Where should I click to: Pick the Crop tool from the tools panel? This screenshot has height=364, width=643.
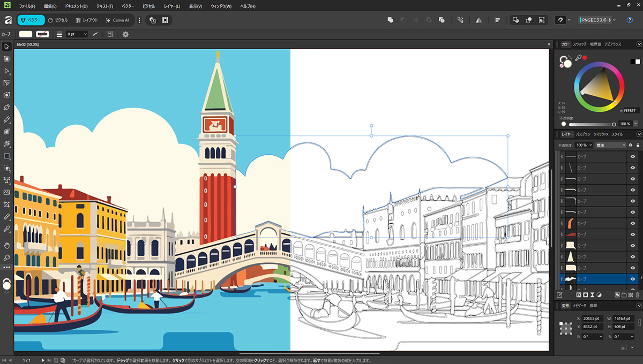click(7, 204)
